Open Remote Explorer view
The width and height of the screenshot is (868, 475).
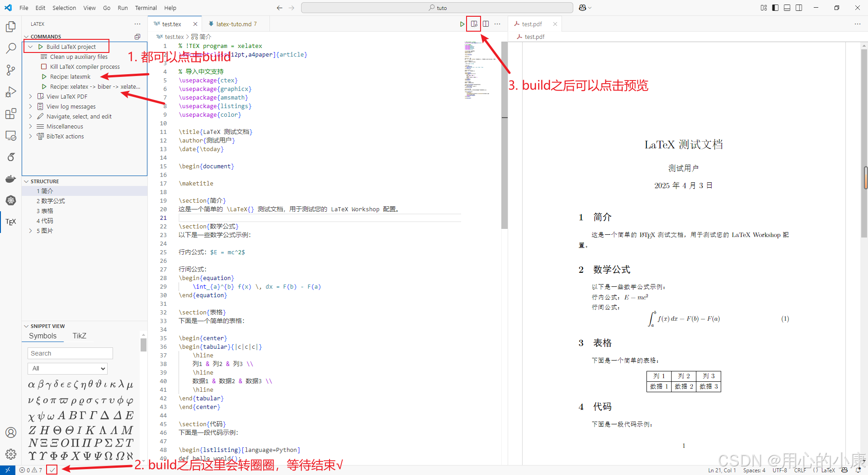pos(11,135)
